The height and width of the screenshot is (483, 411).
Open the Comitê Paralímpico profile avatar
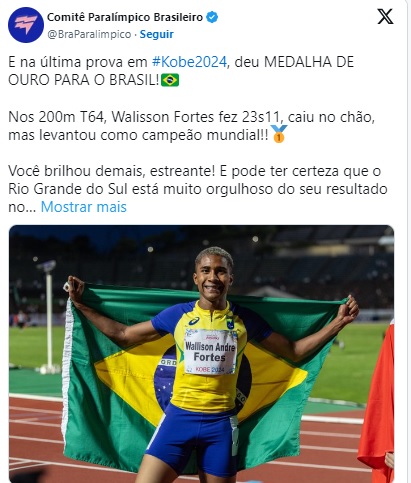(26, 25)
